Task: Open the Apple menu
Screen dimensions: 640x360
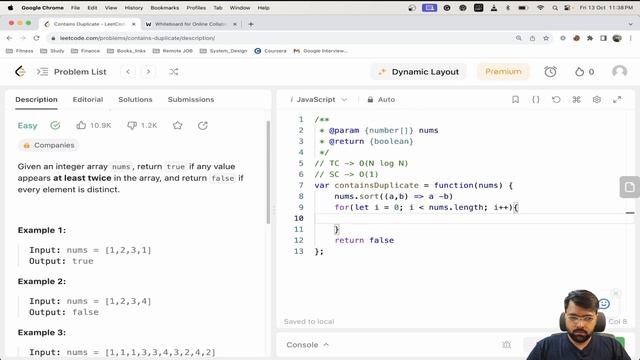Action: [11, 8]
